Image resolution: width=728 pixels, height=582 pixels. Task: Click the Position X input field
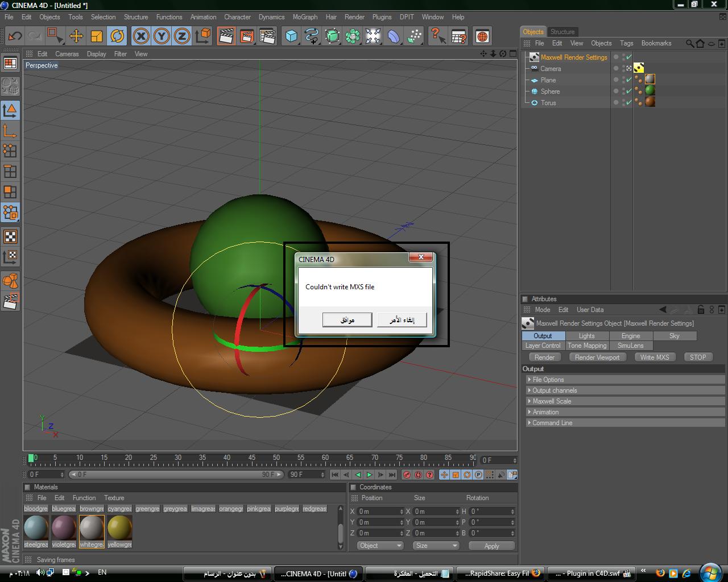(380, 512)
